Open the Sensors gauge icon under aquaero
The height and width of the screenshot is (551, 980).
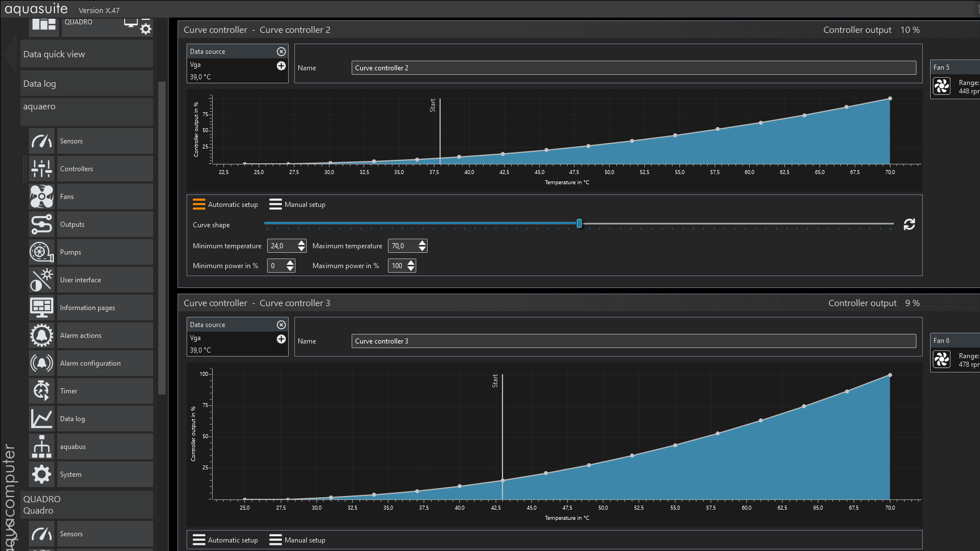(x=41, y=141)
